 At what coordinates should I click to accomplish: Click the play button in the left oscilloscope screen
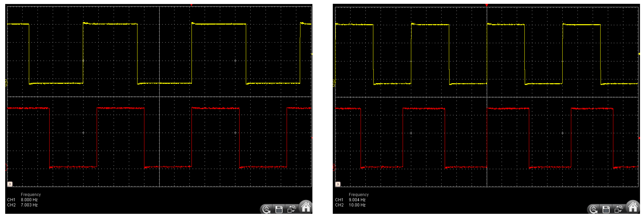[x=10, y=184]
